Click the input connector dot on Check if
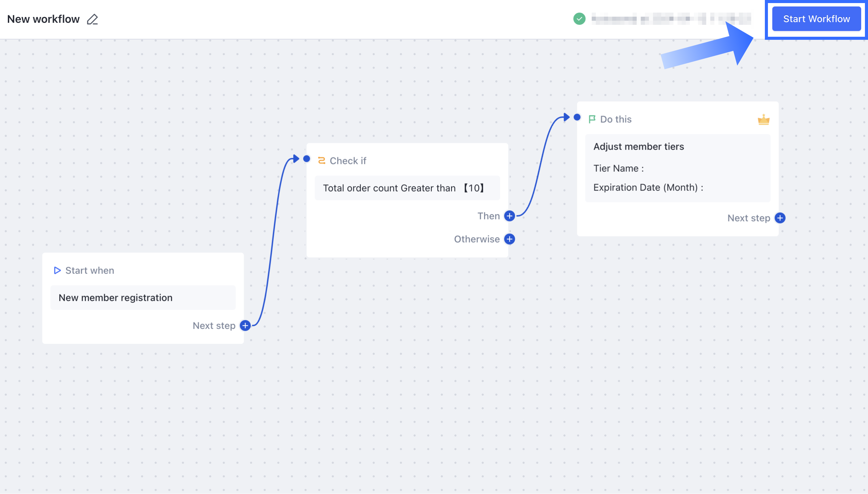 pos(307,159)
